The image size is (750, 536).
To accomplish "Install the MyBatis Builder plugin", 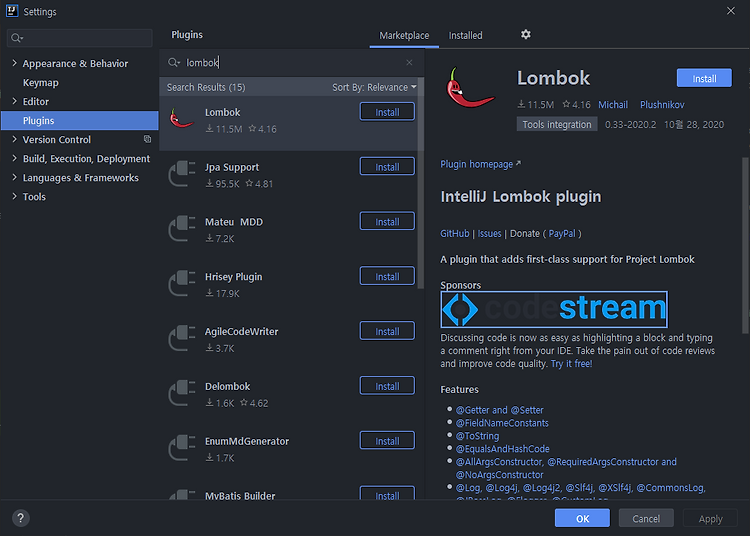I will point(387,494).
